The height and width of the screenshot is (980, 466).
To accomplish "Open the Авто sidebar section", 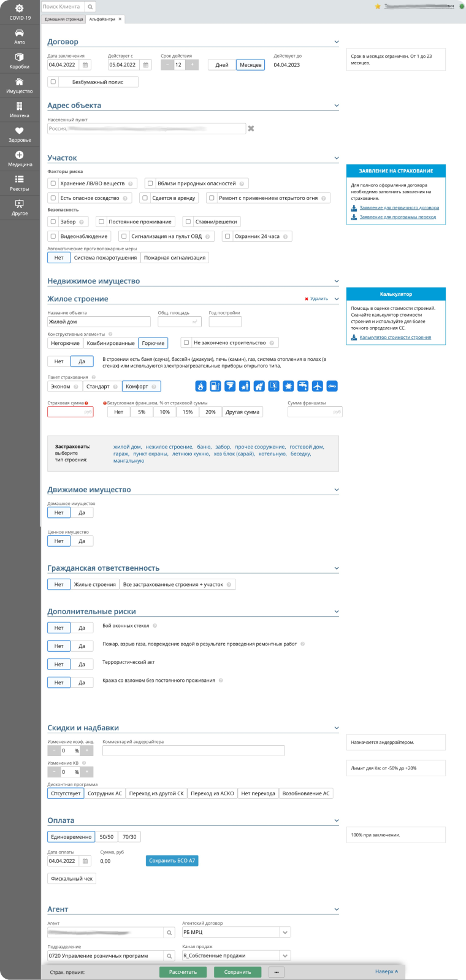I will [20, 37].
